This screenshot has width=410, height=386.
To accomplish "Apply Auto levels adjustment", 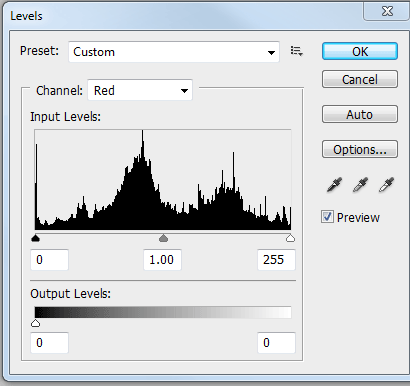I will 360,114.
